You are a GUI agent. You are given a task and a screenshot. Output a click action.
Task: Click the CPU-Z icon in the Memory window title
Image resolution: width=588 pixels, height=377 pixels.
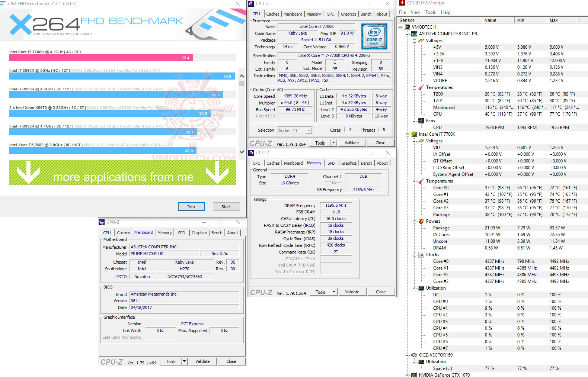pyautogui.click(x=251, y=153)
